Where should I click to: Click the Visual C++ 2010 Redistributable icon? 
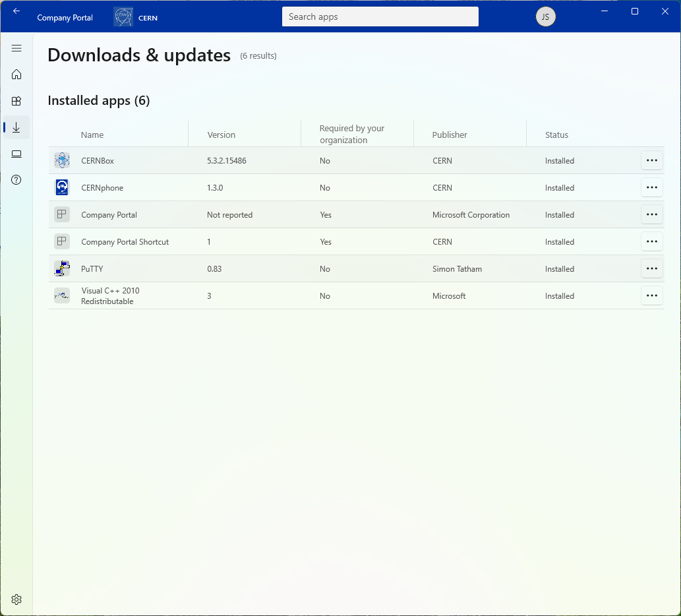click(62, 295)
